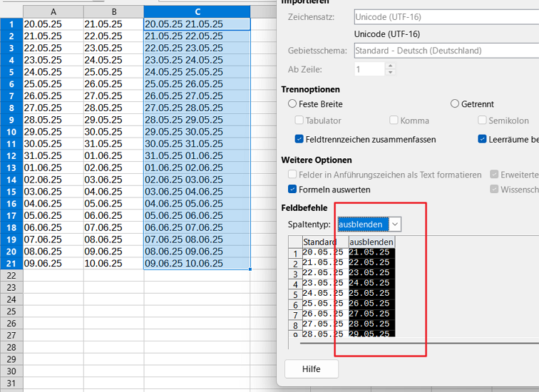This screenshot has width=539, height=392.
Task: Toggle the Leerräume checkbox
Action: tap(483, 139)
